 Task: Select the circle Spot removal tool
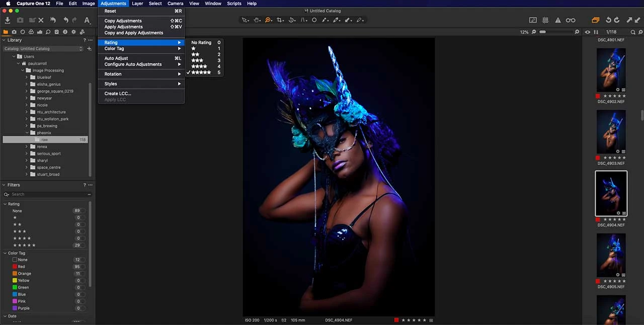pos(314,20)
